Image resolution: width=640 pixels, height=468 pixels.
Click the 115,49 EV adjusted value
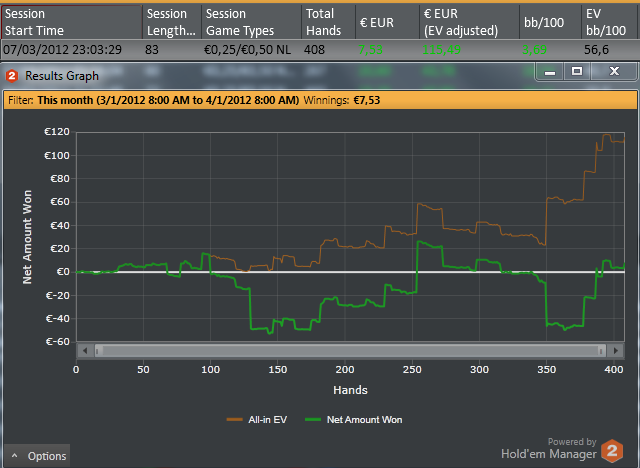(442, 50)
